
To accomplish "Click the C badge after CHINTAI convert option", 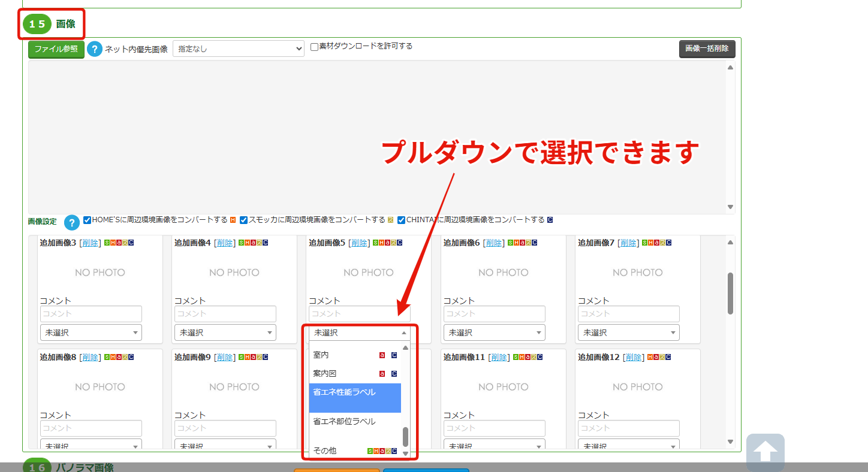I will pyautogui.click(x=550, y=220).
